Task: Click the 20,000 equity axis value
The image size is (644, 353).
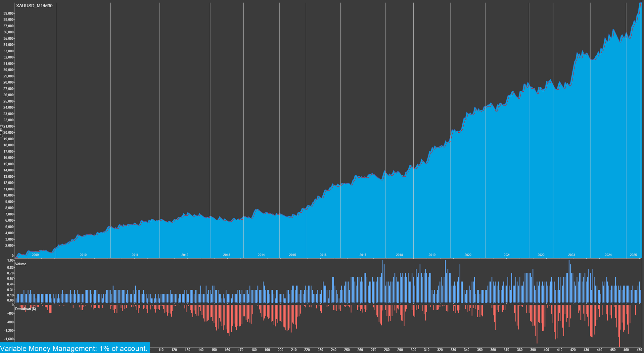Action: (9, 133)
